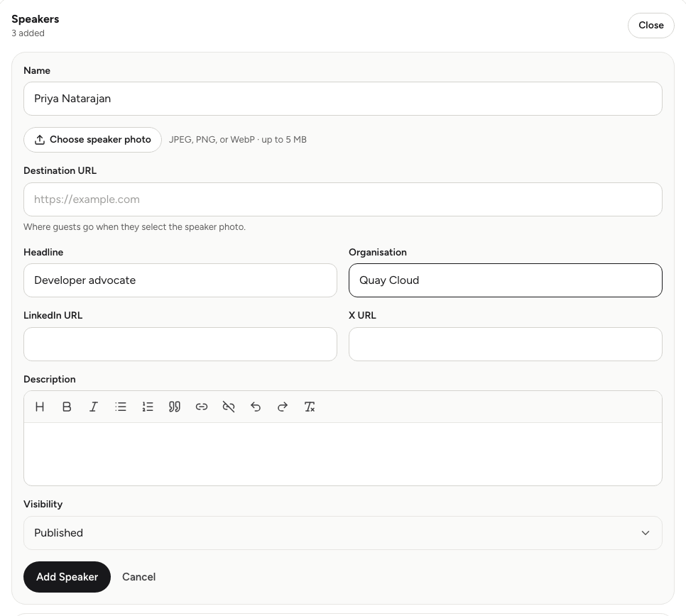Click 'JPEG, PNG, or WebP · up to 5 MB' hint
The width and height of the screenshot is (686, 616).
pyautogui.click(x=238, y=140)
